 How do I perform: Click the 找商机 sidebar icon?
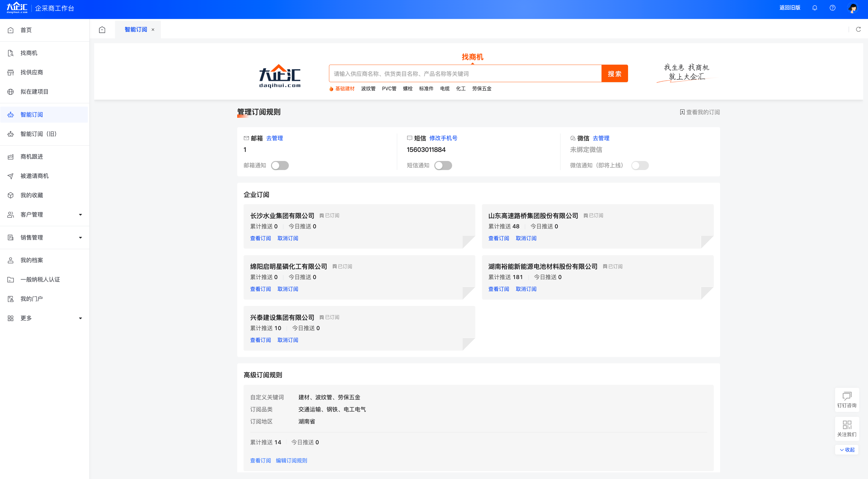point(11,53)
